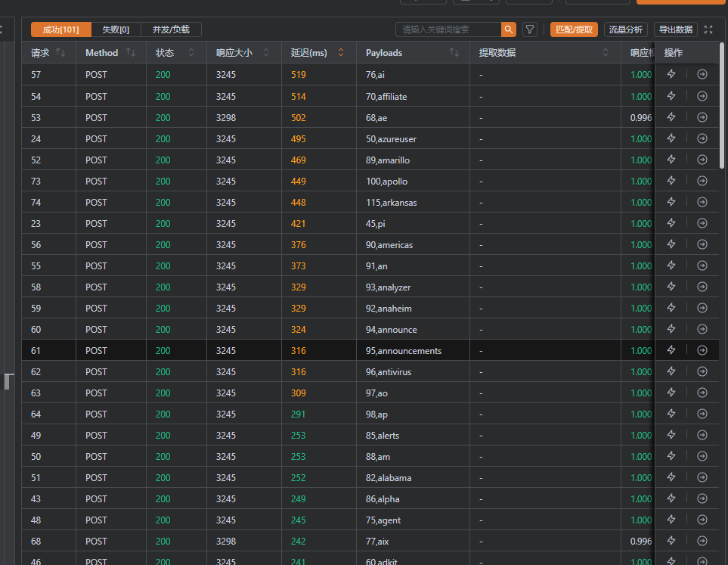Click lightning icon for 95,announcements row
This screenshot has width=728, height=565.
(x=671, y=350)
